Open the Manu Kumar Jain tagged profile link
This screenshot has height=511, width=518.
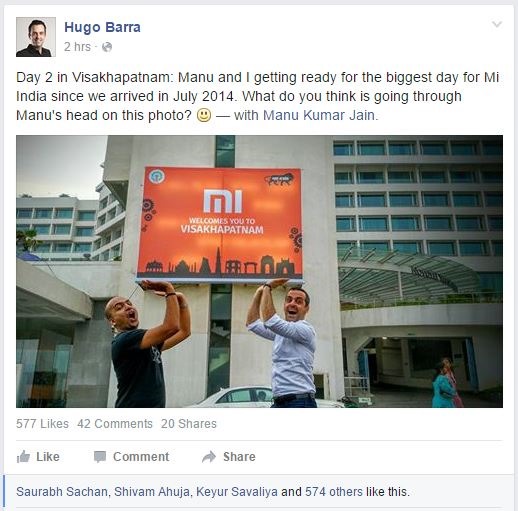[x=319, y=115]
